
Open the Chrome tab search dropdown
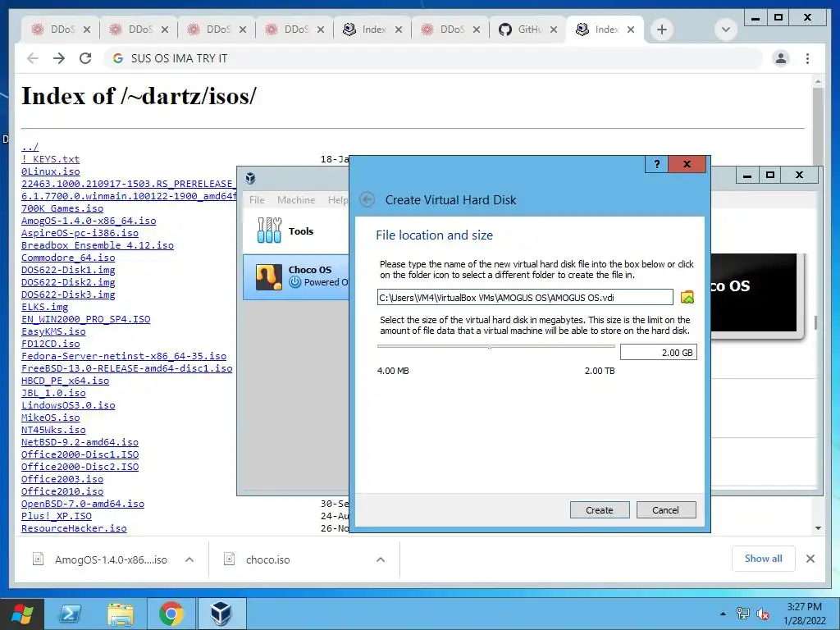pos(726,30)
